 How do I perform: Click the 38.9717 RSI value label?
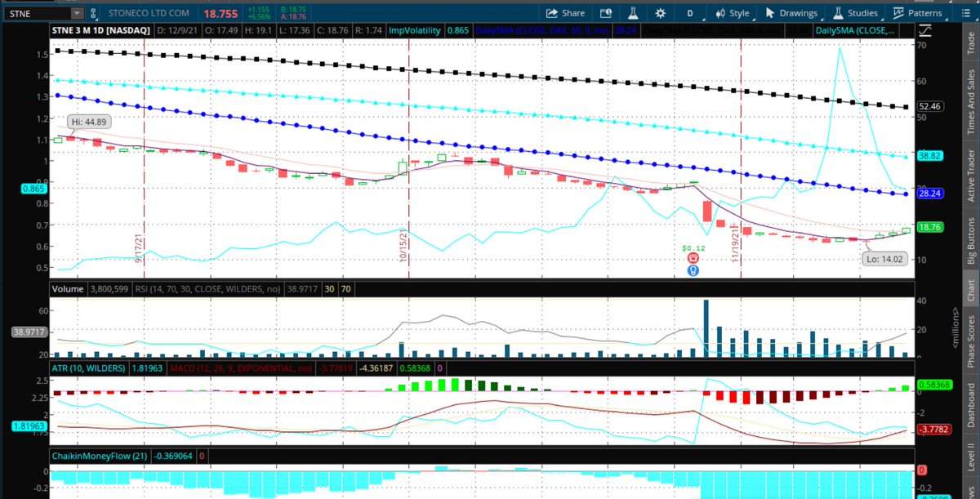click(29, 332)
